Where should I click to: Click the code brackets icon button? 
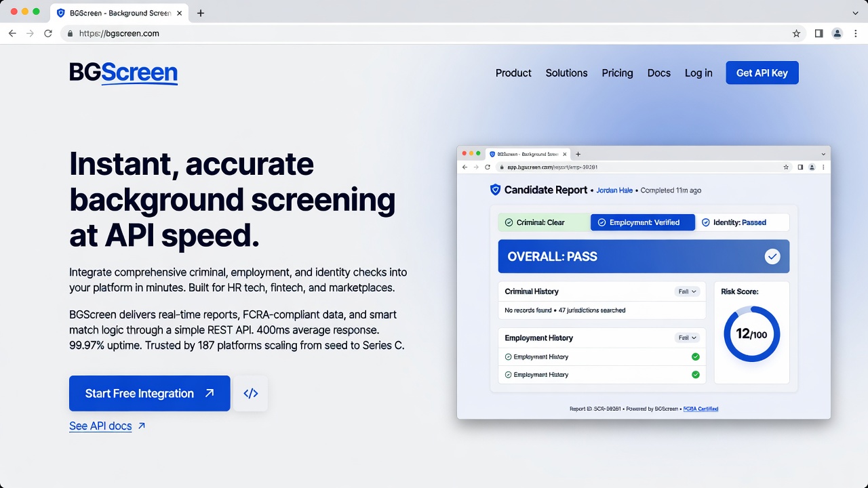[x=251, y=394]
